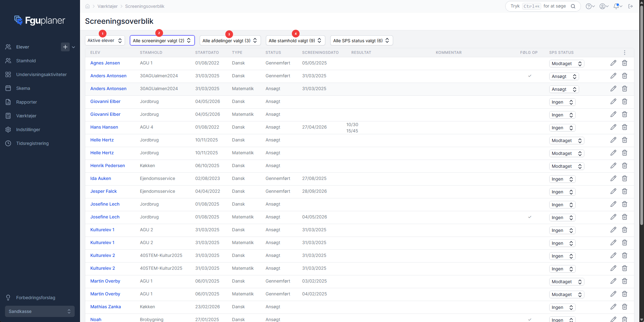Edit Agnes Jensen's screening with pencil icon
644x322 pixels.
click(613, 63)
